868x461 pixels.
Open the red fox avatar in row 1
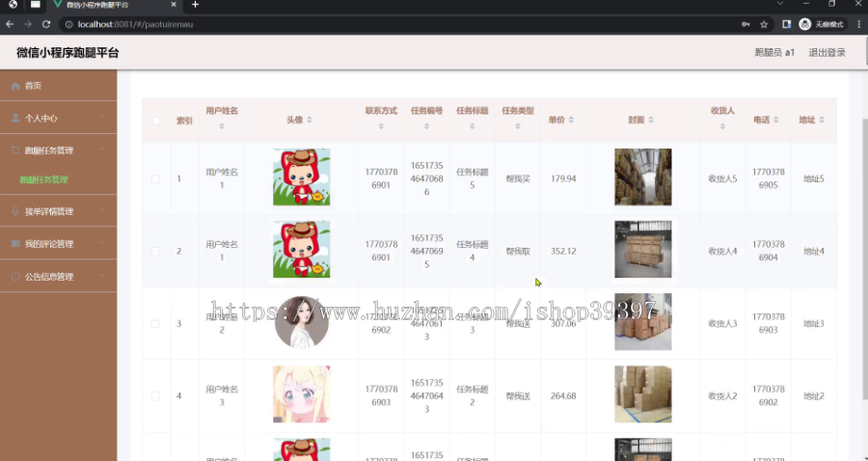pos(301,177)
